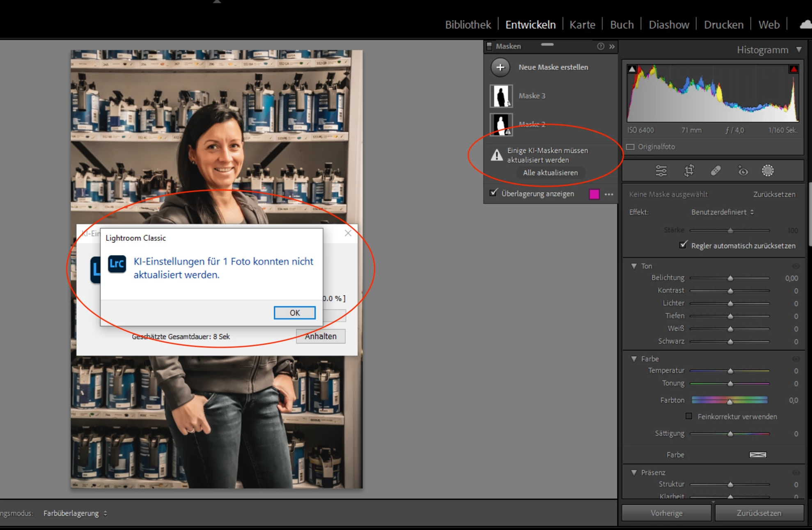The width and height of the screenshot is (812, 530).
Task: Open the edit sliders tool icon
Action: point(661,171)
